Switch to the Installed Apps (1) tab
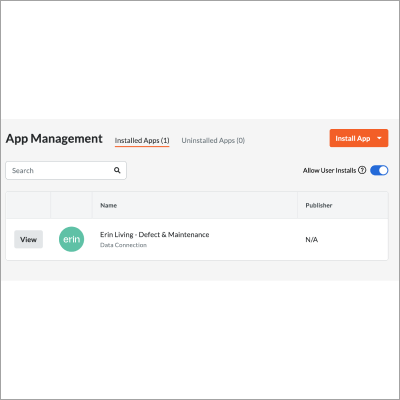 click(142, 141)
